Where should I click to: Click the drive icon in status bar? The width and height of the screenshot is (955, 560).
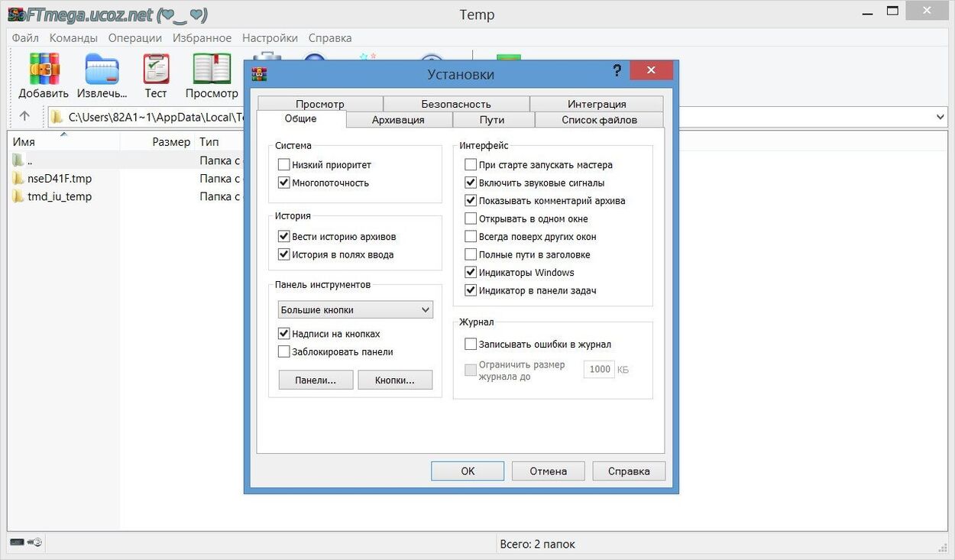(18, 542)
